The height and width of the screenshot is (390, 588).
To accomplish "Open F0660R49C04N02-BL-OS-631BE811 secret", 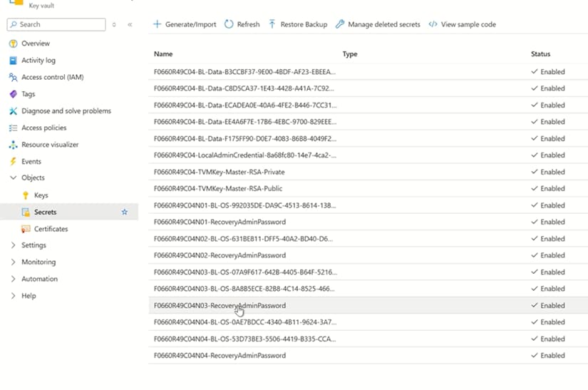I will click(x=243, y=239).
